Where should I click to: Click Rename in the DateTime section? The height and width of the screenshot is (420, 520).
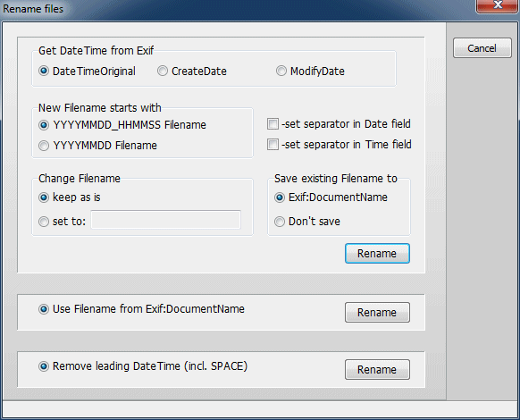(x=377, y=254)
